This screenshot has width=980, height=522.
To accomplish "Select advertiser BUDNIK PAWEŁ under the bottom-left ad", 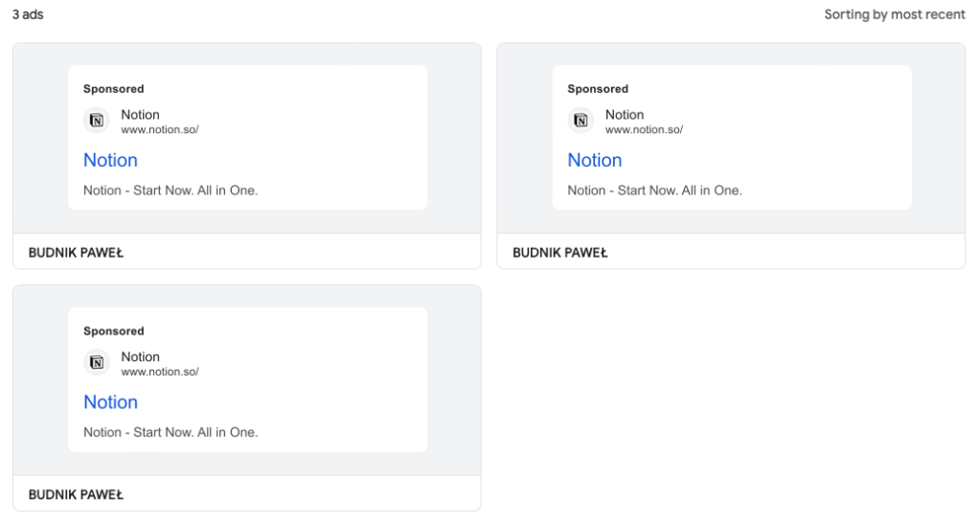I will (x=77, y=495).
